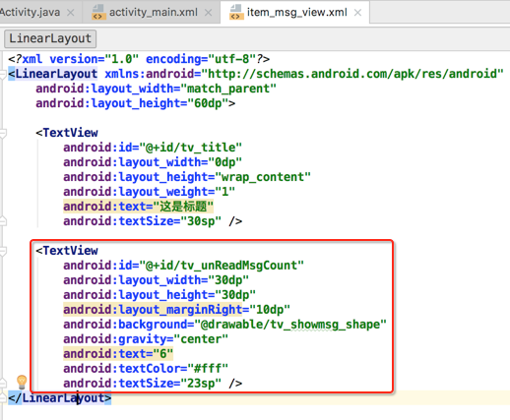Click the closing </LinearLayout> tag

tap(60, 398)
